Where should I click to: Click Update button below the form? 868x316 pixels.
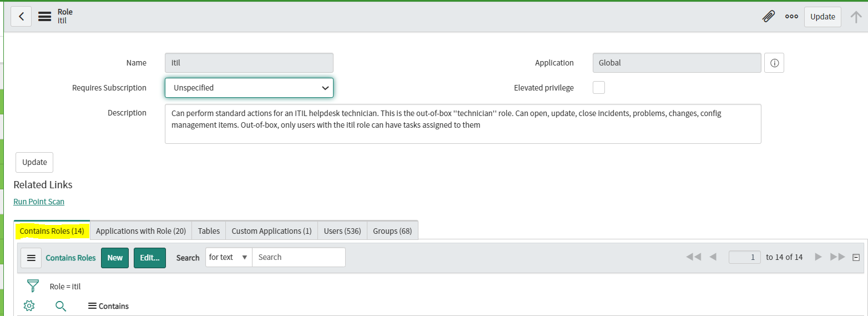34,162
